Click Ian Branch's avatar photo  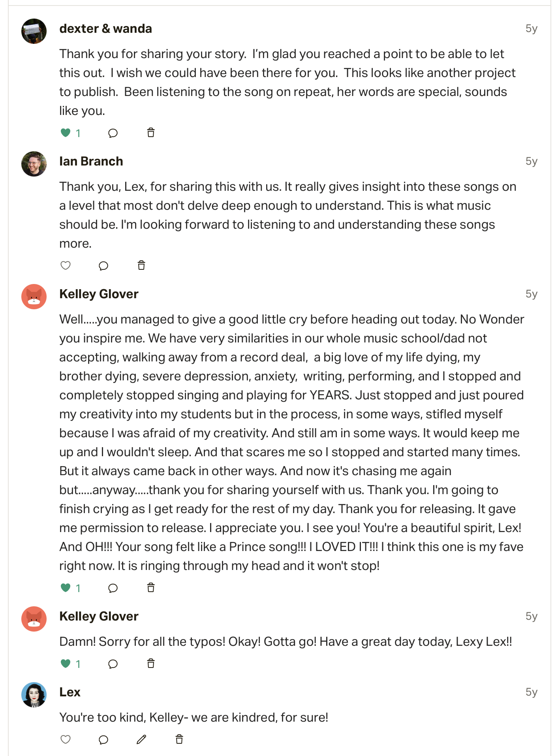click(x=34, y=164)
